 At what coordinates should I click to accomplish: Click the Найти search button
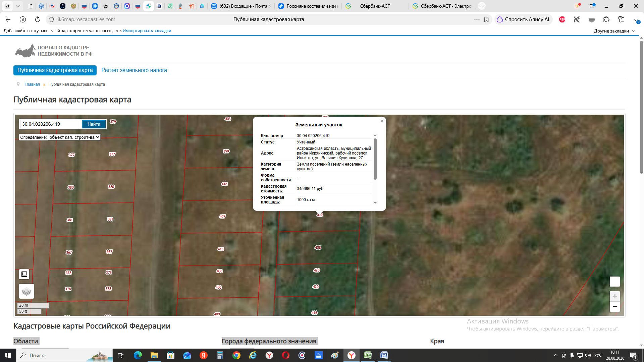click(x=94, y=124)
